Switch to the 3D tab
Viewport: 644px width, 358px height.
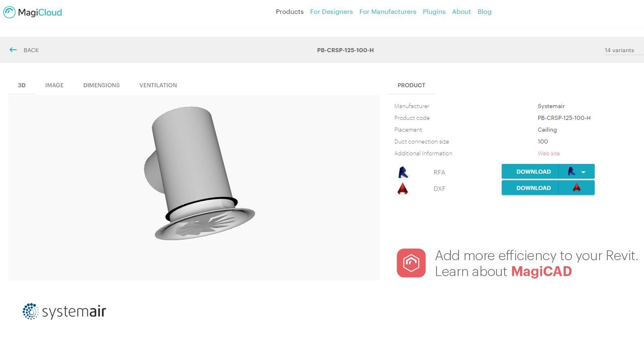pyautogui.click(x=22, y=85)
